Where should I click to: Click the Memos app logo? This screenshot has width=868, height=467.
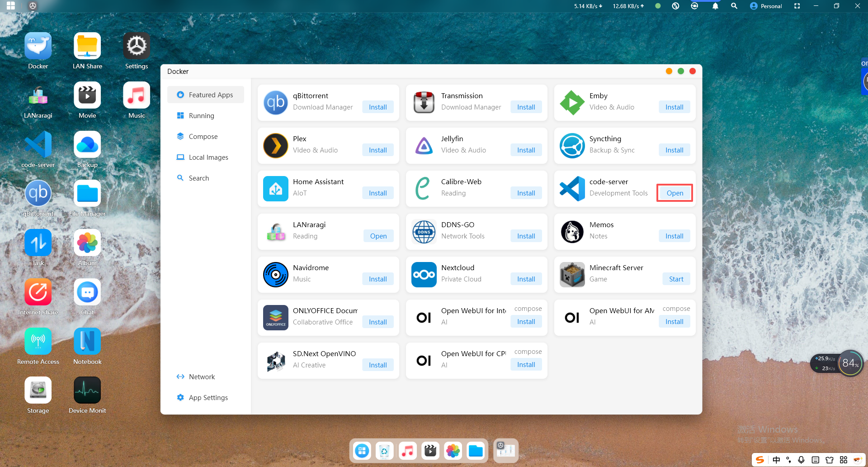[572, 232]
